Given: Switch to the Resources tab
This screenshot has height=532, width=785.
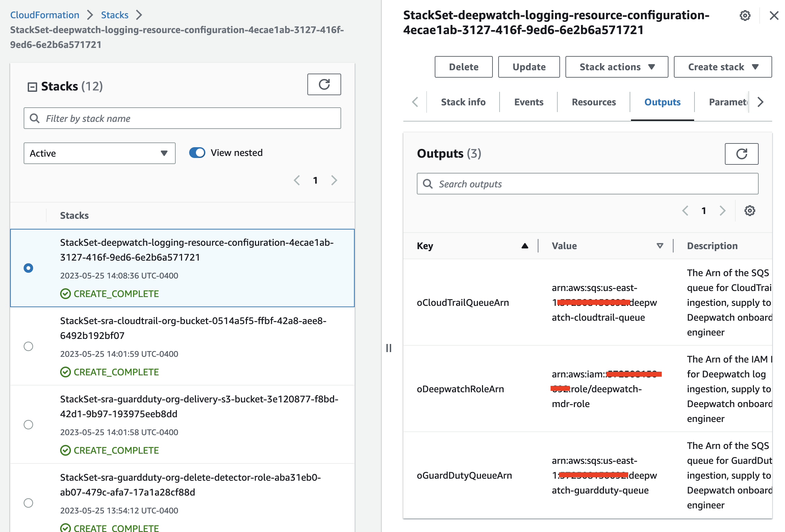Looking at the screenshot, I should (593, 102).
